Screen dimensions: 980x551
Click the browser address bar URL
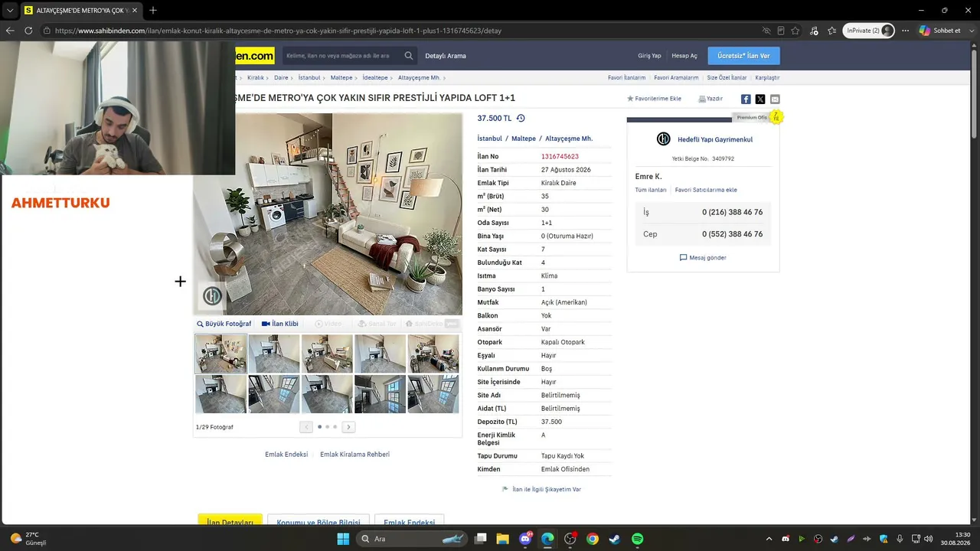[278, 31]
